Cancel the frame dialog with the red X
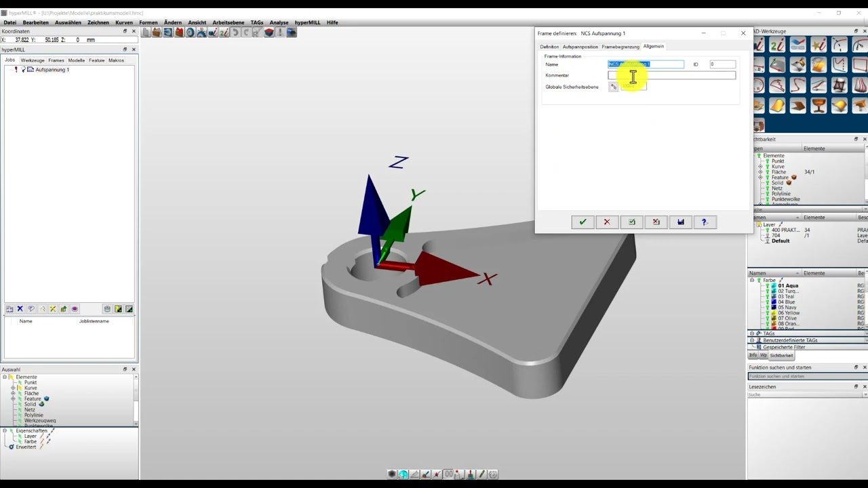Image resolution: width=868 pixels, height=488 pixels. click(607, 222)
